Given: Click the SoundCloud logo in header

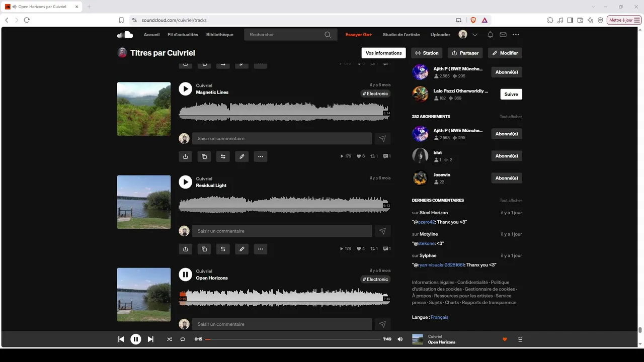Looking at the screenshot, I should pyautogui.click(x=125, y=35).
